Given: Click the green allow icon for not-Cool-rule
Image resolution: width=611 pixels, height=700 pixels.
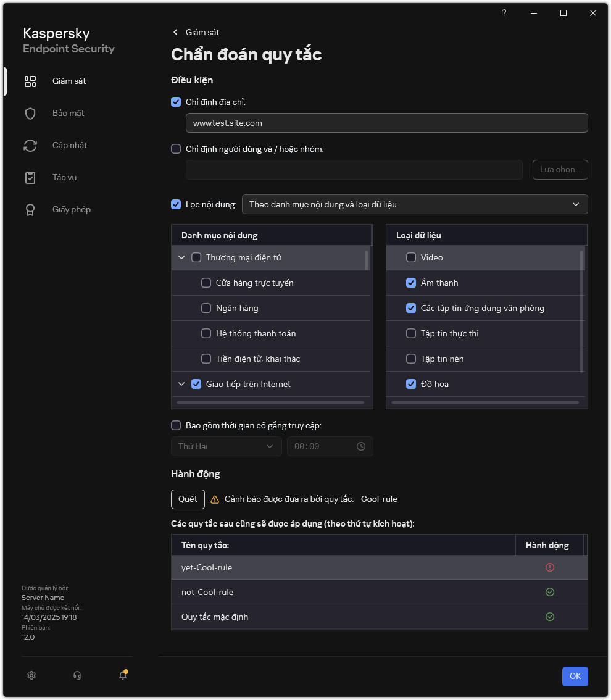Looking at the screenshot, I should click(550, 592).
